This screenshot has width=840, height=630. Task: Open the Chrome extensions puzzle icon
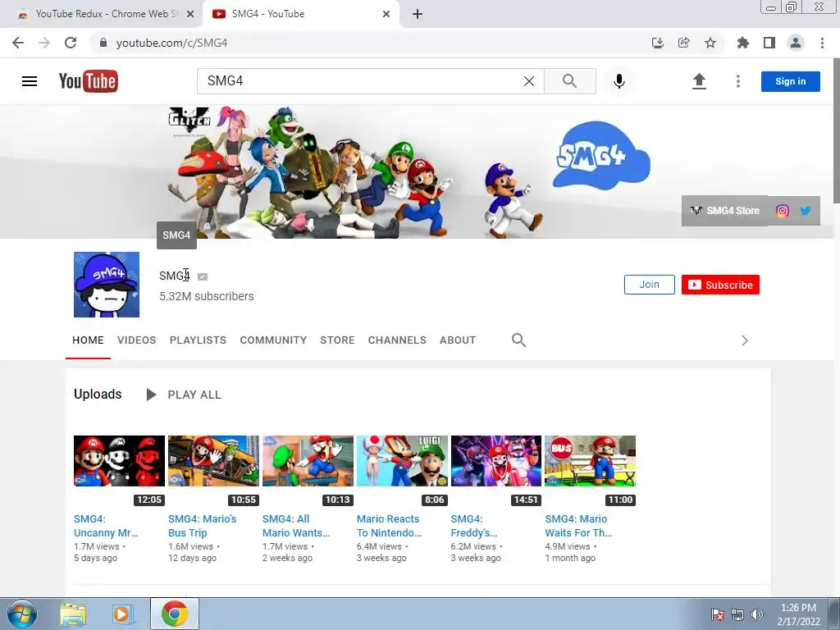742,43
